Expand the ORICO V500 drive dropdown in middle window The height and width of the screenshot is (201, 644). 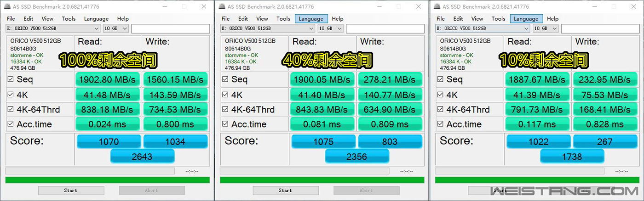click(x=268, y=28)
